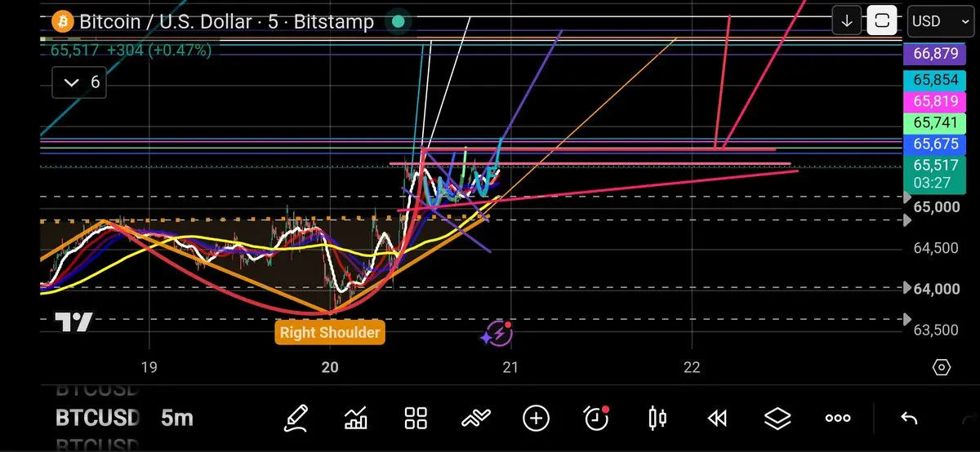
Task: Toggle the fullscreen frame icon
Action: (x=882, y=21)
